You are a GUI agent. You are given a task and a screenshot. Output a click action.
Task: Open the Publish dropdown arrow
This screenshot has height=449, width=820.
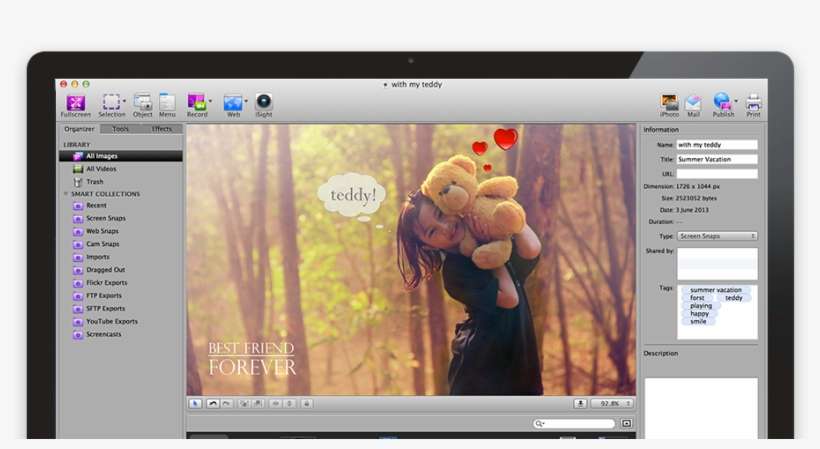(736, 101)
